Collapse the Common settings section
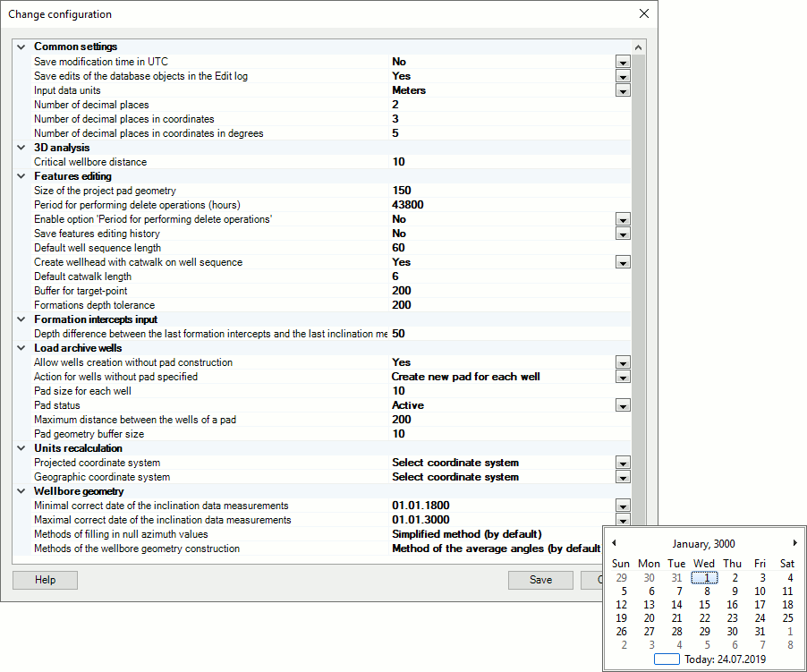Viewport: 807px width, 672px height. 21,47
